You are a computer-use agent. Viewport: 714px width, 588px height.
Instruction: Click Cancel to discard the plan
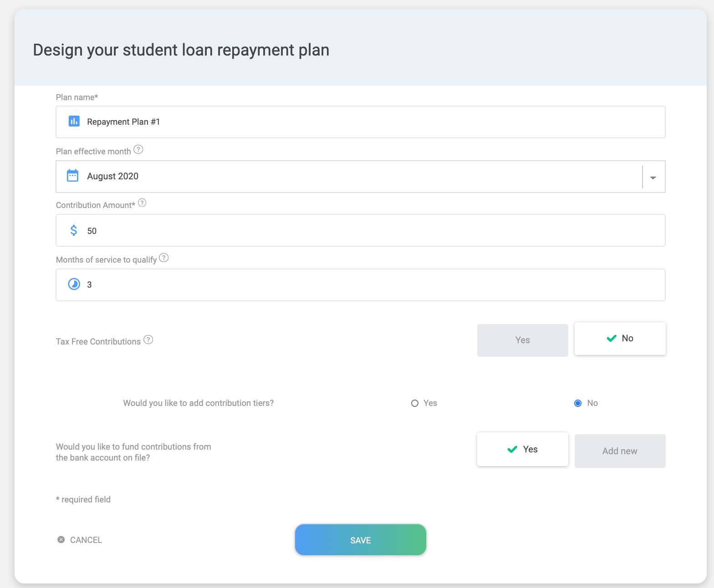tap(86, 540)
